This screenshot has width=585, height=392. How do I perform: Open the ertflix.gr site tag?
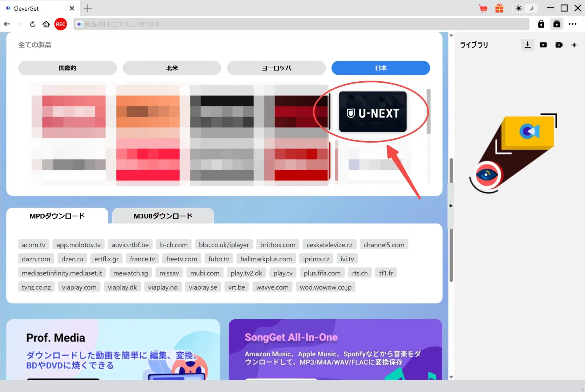[106, 259]
